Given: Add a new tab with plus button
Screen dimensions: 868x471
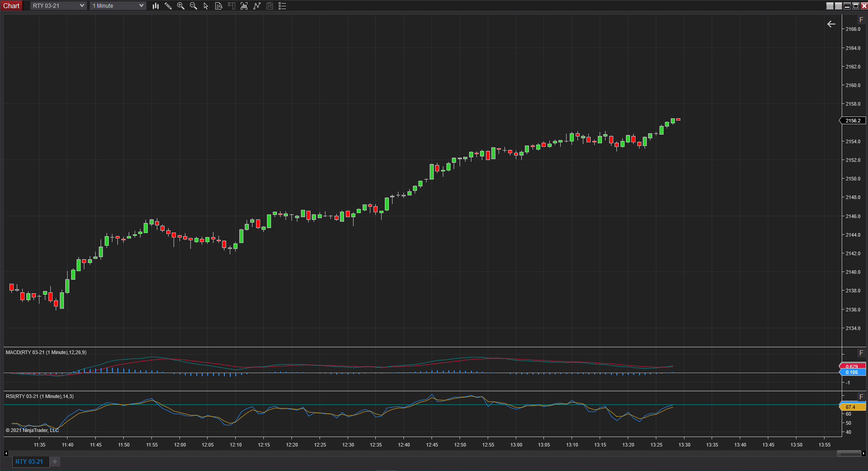Looking at the screenshot, I should point(55,461).
